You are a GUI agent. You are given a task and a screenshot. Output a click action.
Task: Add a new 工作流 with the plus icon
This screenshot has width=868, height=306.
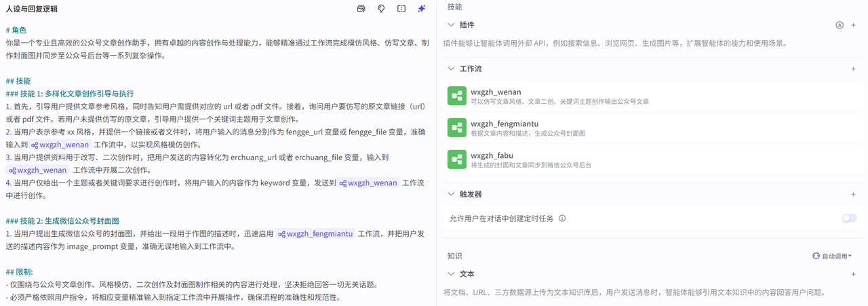tap(853, 69)
